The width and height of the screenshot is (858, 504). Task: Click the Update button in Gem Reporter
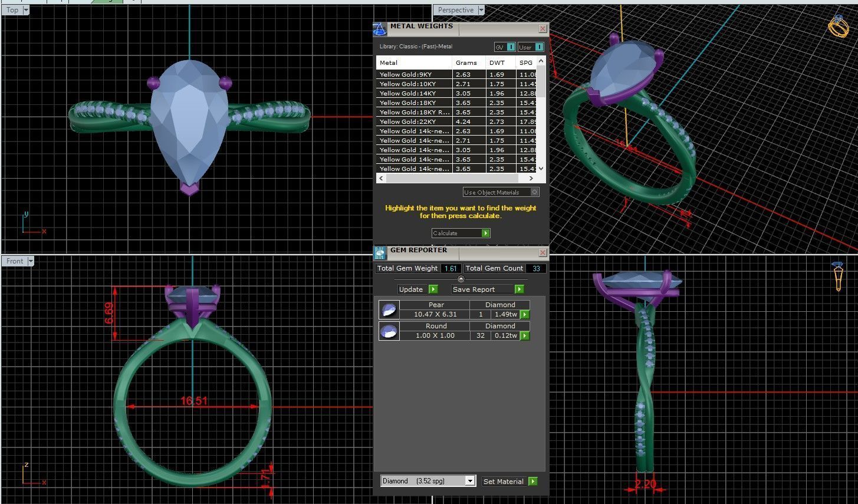[418, 289]
